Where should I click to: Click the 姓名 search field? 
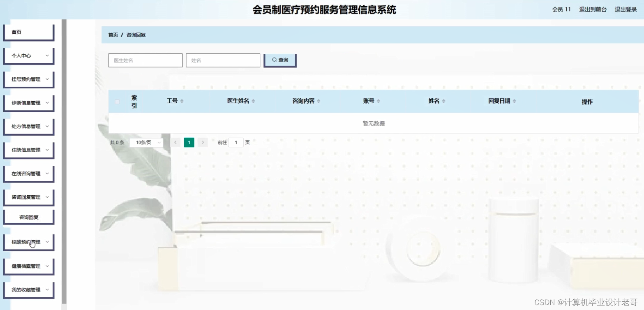pyautogui.click(x=223, y=60)
